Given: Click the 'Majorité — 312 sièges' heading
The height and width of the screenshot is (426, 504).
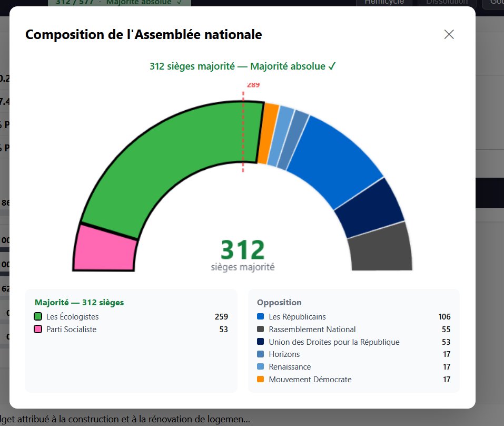Looking at the screenshot, I should click(79, 303).
